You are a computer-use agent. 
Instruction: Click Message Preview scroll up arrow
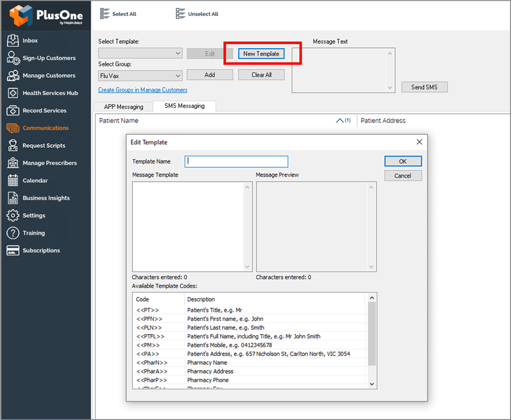coord(371,187)
